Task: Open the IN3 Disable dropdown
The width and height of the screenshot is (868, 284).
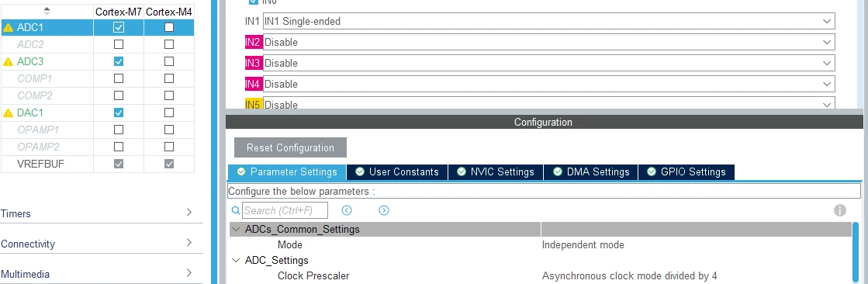Action: point(548,63)
